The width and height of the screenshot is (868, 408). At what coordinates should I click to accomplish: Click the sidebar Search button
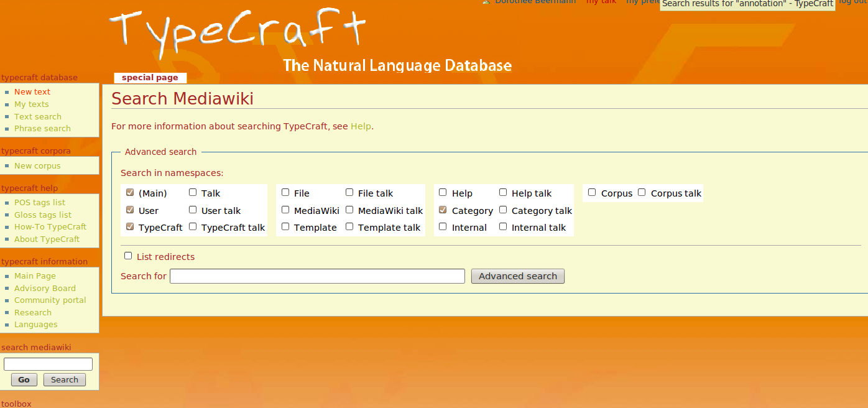(x=65, y=380)
